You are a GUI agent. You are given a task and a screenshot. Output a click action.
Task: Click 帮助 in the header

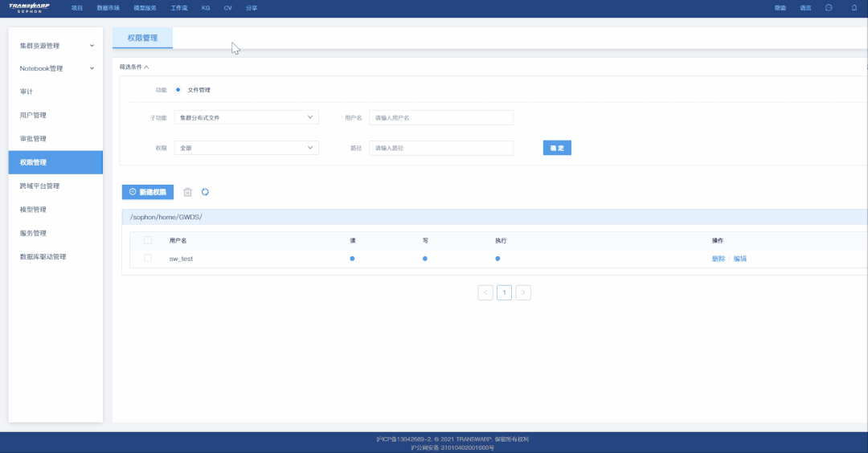tap(780, 8)
